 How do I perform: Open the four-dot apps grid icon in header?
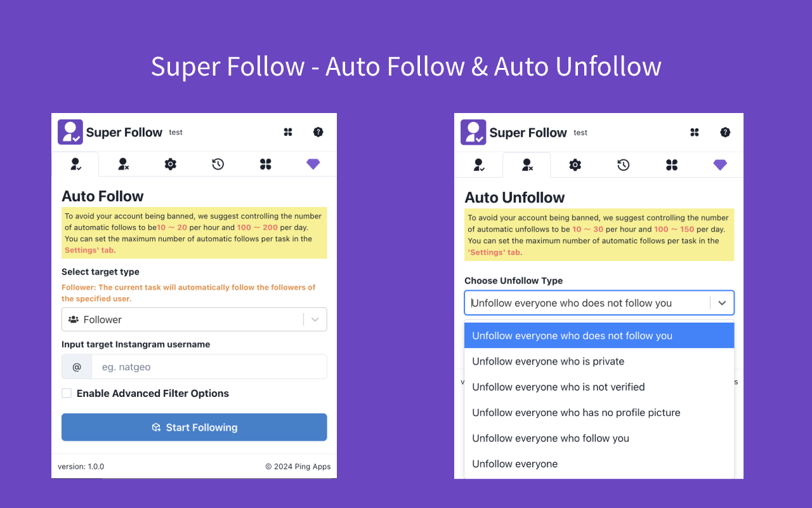click(288, 132)
